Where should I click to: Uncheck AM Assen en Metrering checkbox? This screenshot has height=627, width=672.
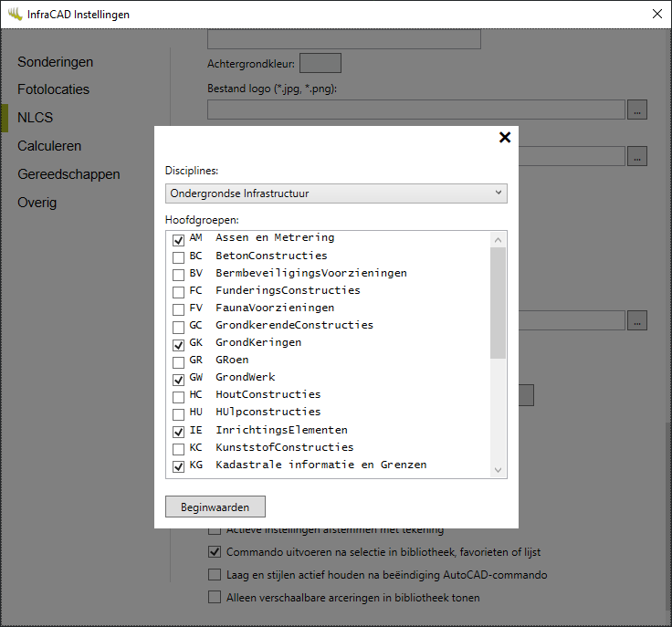[179, 239]
